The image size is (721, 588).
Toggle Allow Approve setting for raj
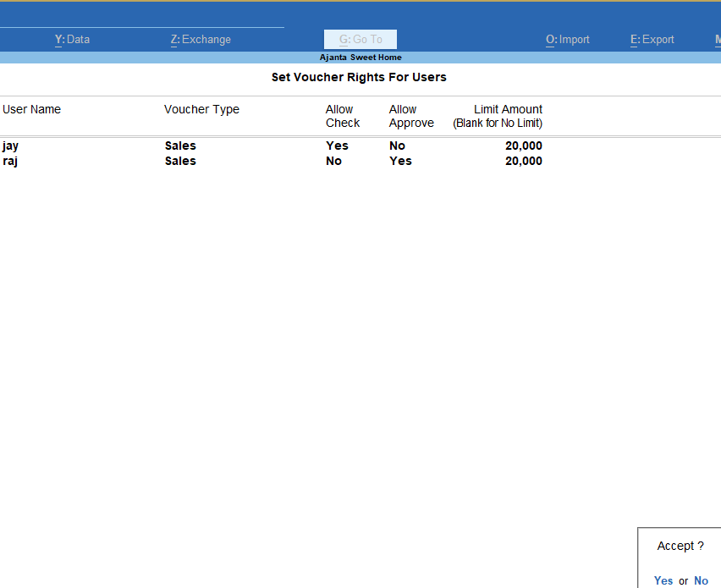click(x=399, y=161)
